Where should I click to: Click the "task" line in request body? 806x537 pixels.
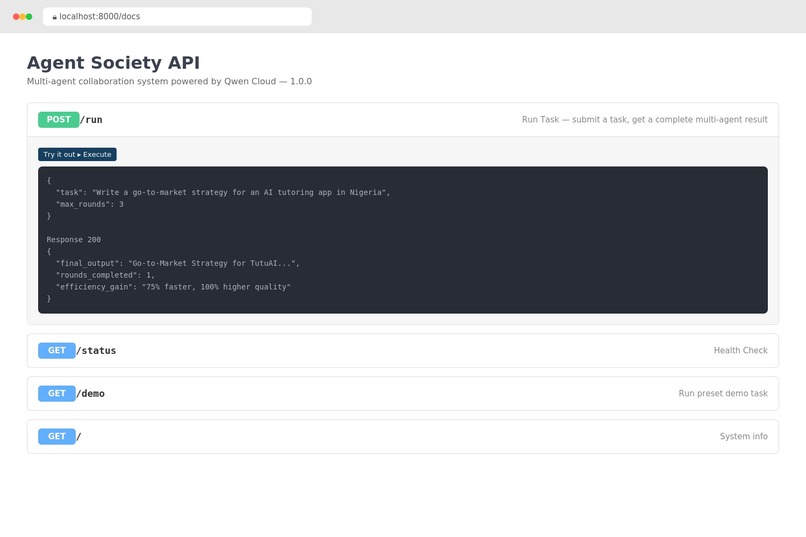coord(223,192)
